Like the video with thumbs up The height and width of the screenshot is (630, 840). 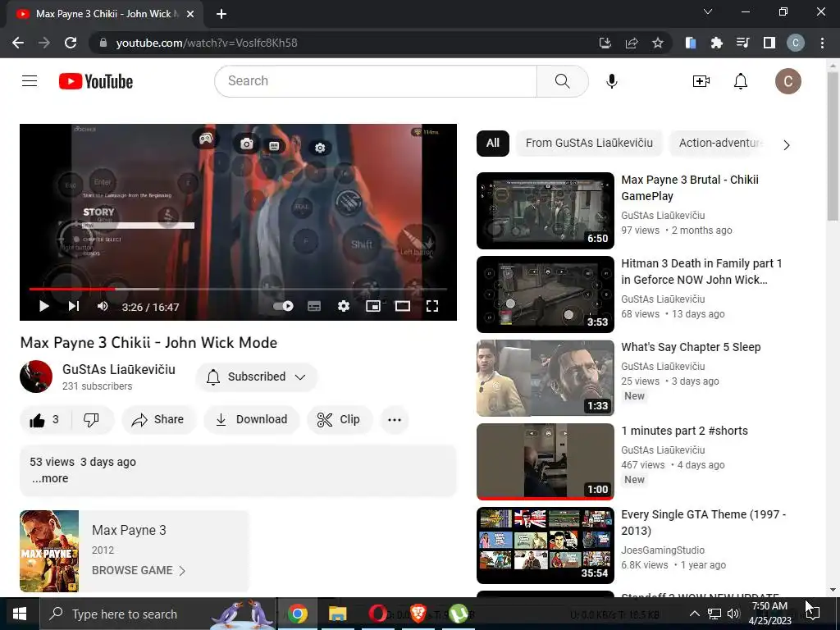[44, 419]
